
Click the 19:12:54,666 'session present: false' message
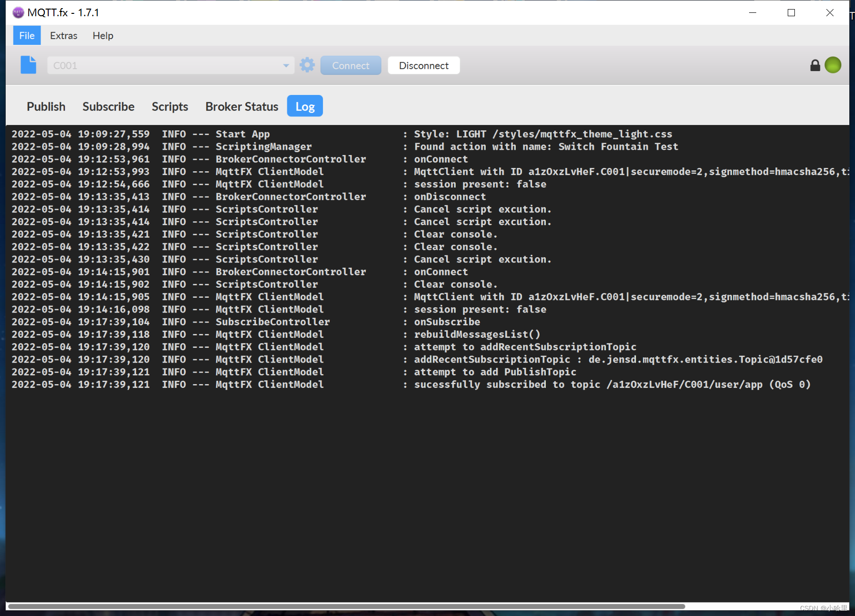(480, 184)
